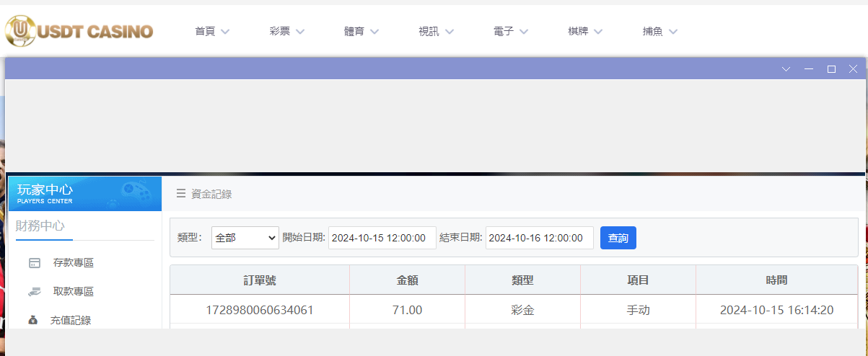Collapse the popup with the chevron-down icon
The width and height of the screenshot is (868, 356).
coord(786,68)
